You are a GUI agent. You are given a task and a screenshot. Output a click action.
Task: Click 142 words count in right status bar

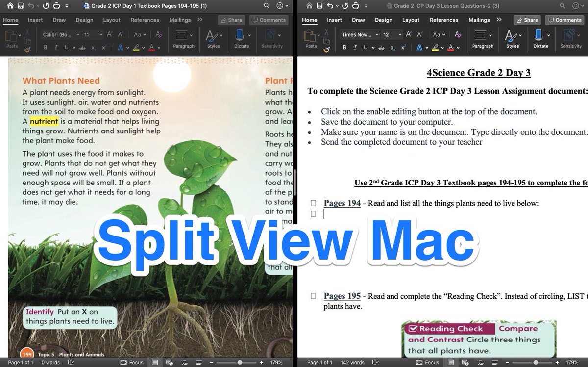coord(352,363)
